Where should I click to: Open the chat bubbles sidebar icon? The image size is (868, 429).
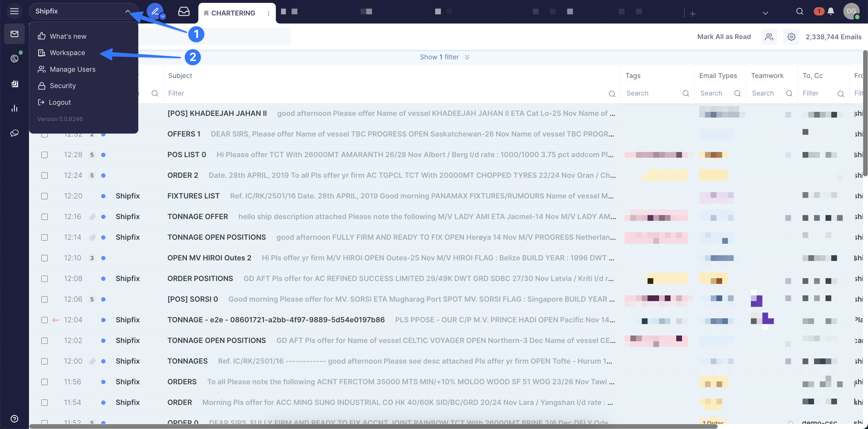[14, 133]
